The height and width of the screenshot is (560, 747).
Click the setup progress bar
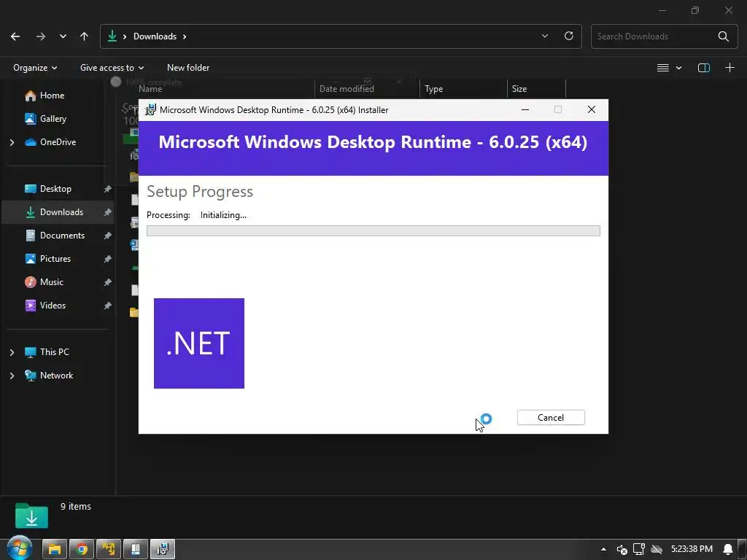pos(373,231)
